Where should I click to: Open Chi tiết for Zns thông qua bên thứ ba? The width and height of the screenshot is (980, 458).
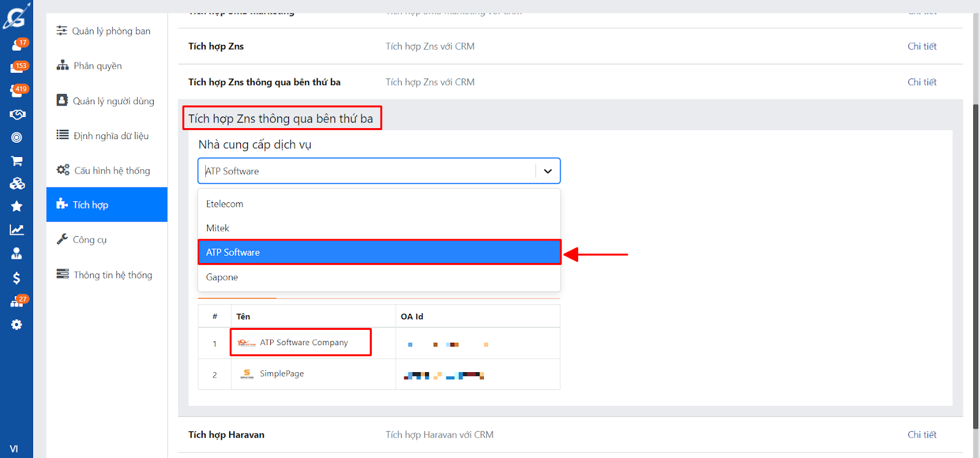(x=922, y=82)
